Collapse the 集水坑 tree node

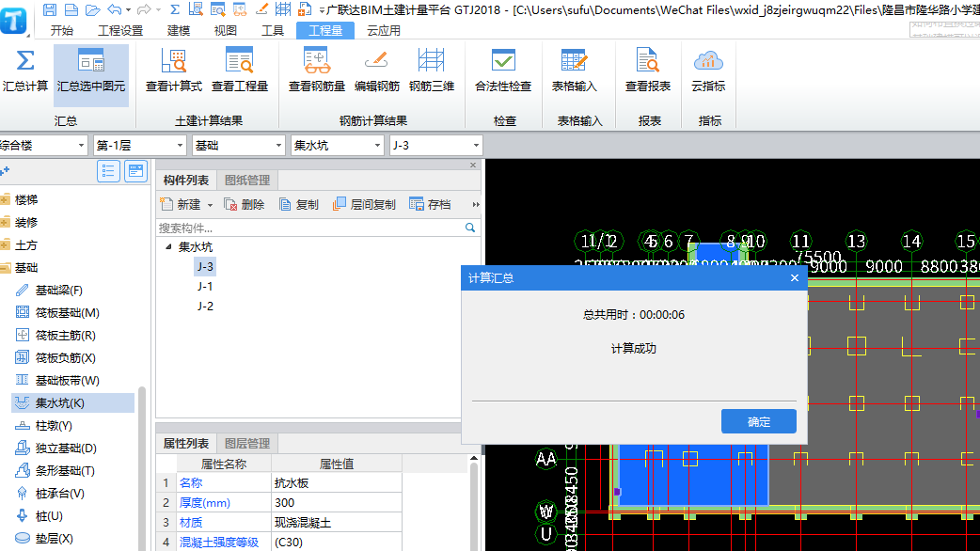point(168,246)
